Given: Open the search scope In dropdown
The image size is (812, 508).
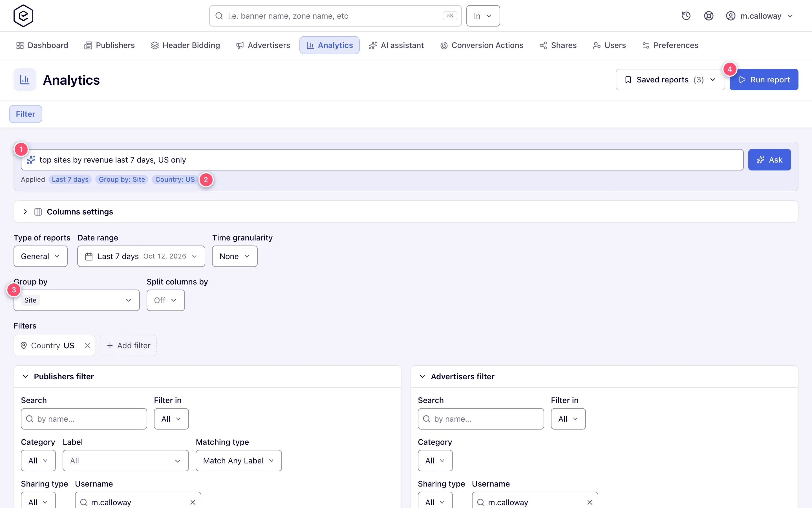Looking at the screenshot, I should coord(483,16).
